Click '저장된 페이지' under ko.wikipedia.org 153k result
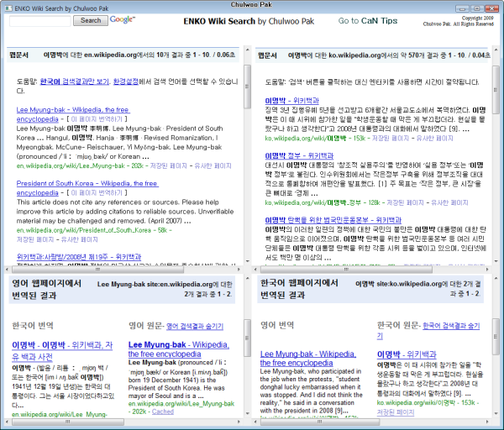This screenshot has width=504, height=430. pos(391,139)
